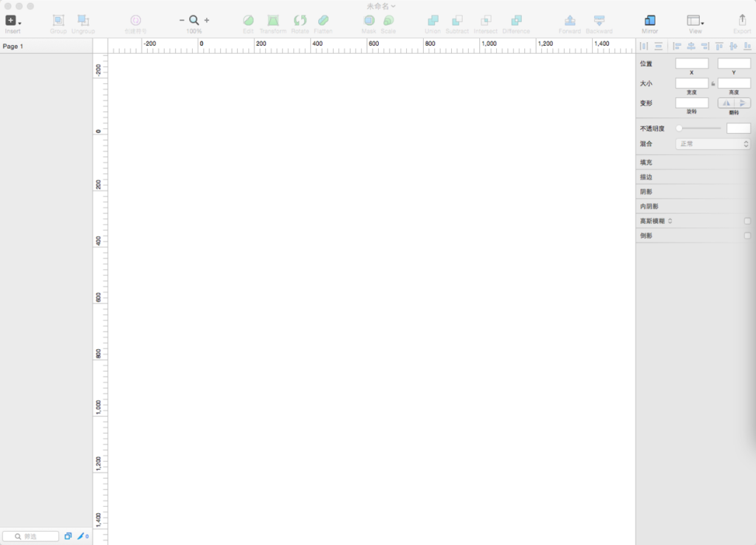
Task: Distribute objects vertically icon
Action: (658, 47)
